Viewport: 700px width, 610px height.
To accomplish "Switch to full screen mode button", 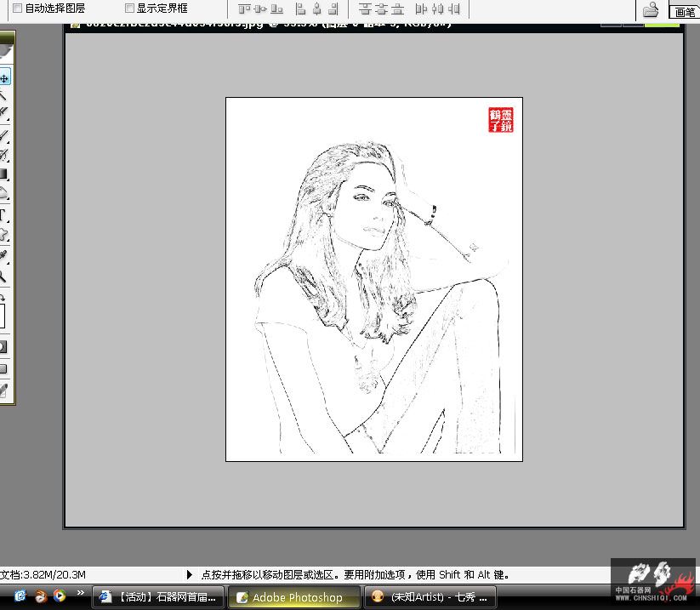I will 3,368.
